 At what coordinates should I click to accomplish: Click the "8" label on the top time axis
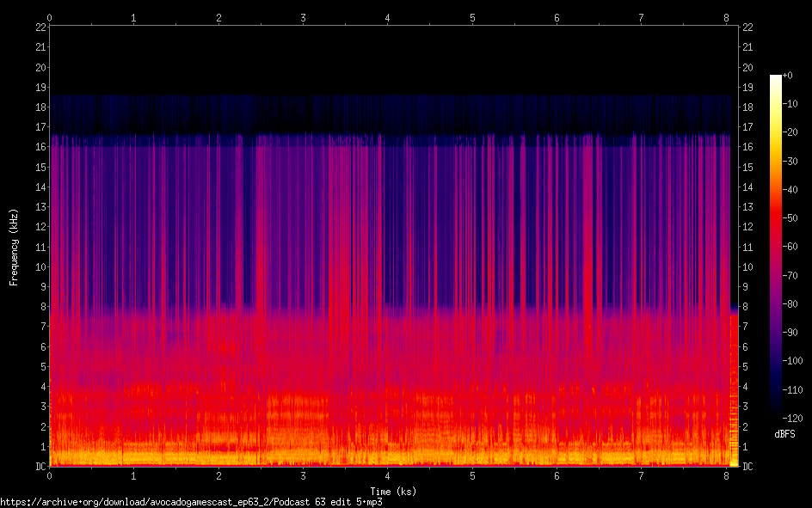coord(725,18)
